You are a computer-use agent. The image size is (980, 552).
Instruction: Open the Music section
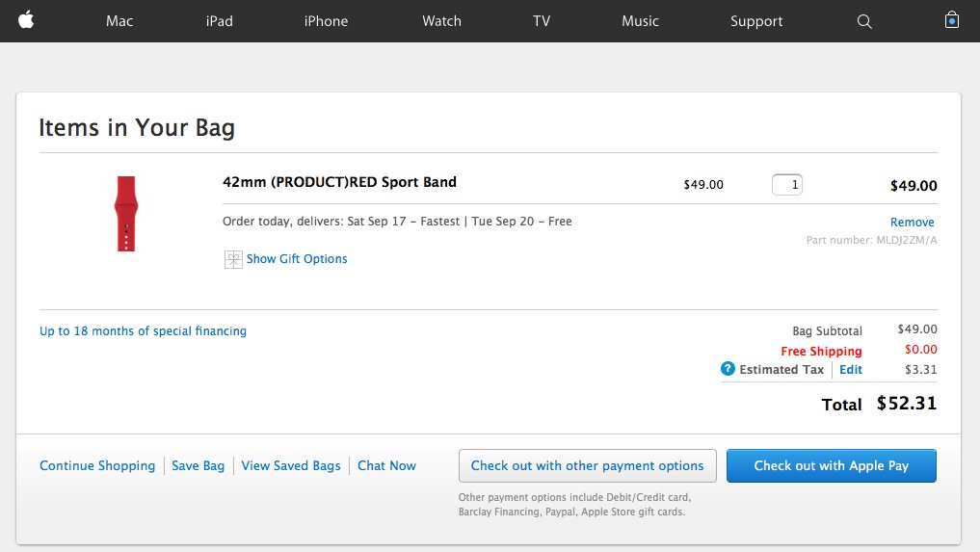point(640,20)
